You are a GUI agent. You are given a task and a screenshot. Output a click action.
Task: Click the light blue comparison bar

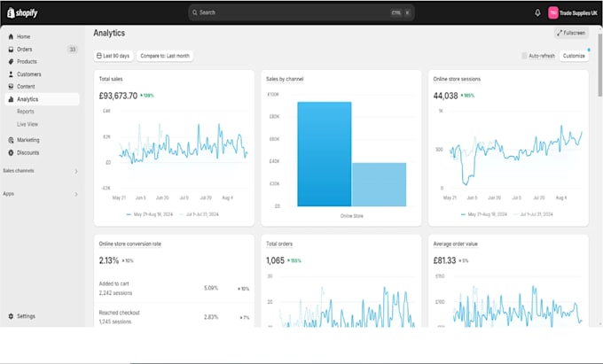pyautogui.click(x=379, y=185)
